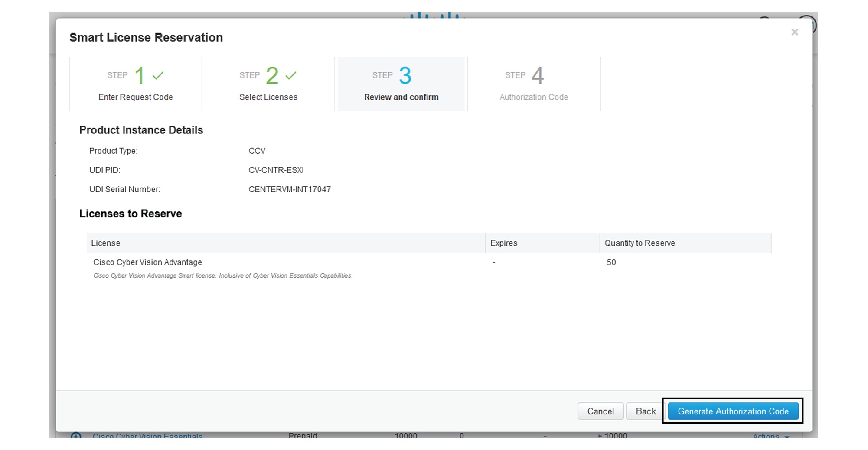Close the Smart License Reservation dialog
The width and height of the screenshot is (868, 450).
click(794, 32)
